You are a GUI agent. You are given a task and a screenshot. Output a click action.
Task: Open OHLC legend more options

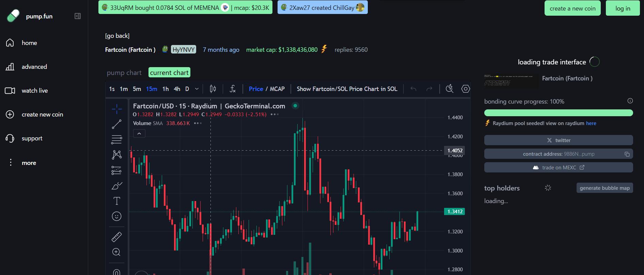pyautogui.click(x=274, y=114)
